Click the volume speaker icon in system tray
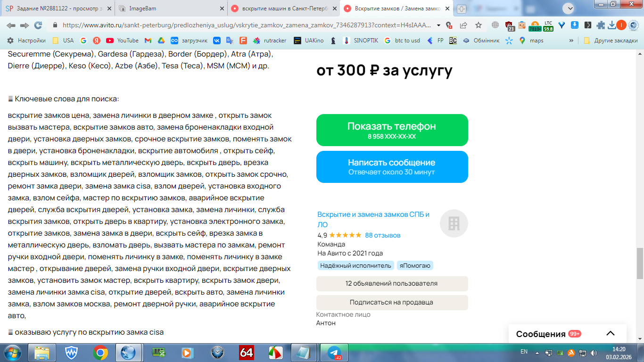Viewport: 644px width, 362px height. [x=594, y=353]
